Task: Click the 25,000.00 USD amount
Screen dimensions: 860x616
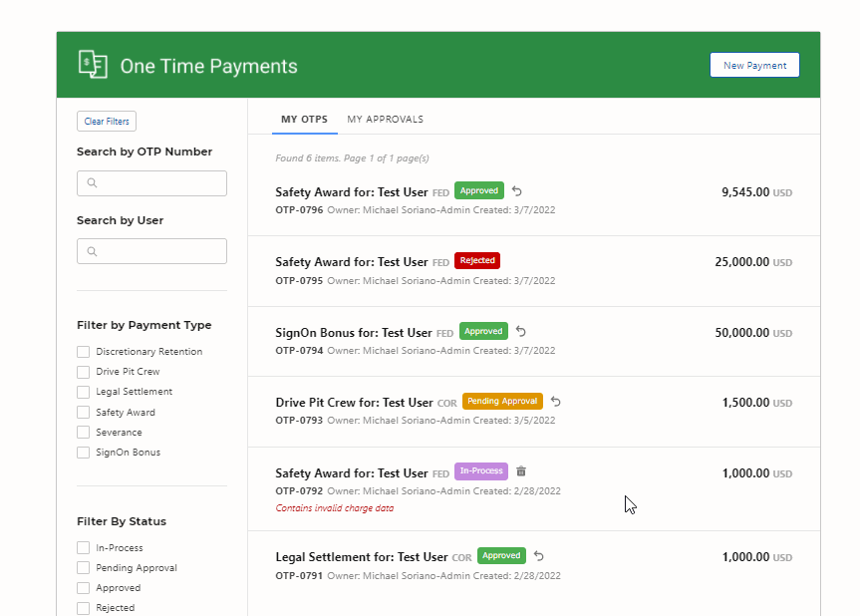Action: [x=753, y=262]
